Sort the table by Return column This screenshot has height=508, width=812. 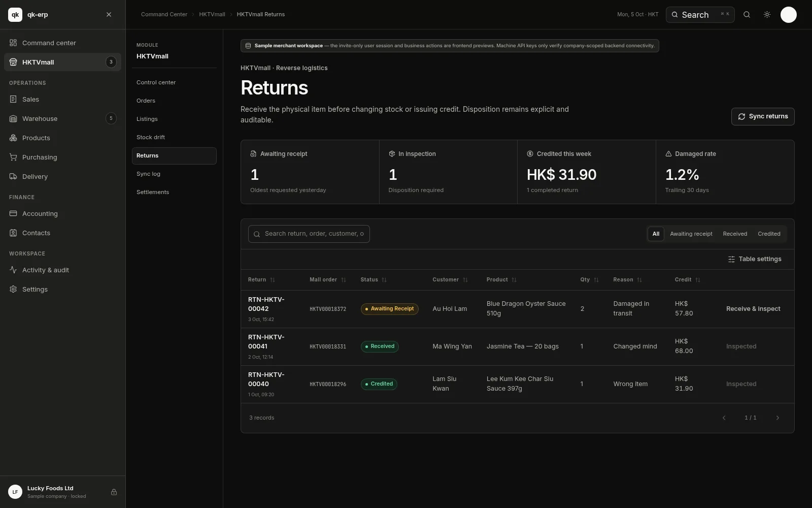(261, 280)
